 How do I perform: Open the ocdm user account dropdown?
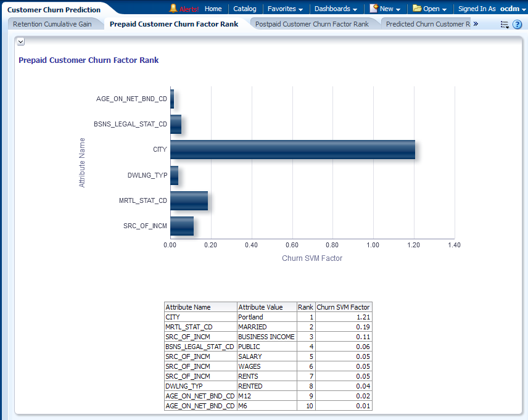pos(513,9)
